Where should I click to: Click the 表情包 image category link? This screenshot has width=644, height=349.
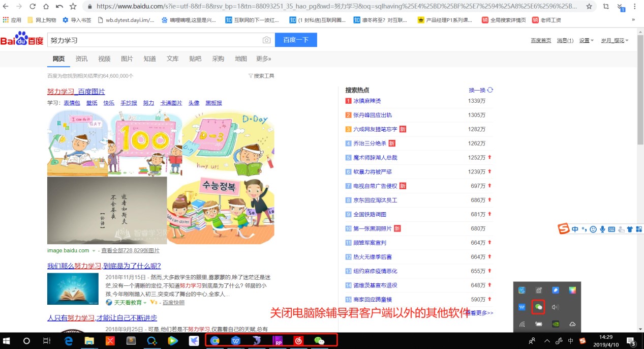tap(72, 103)
